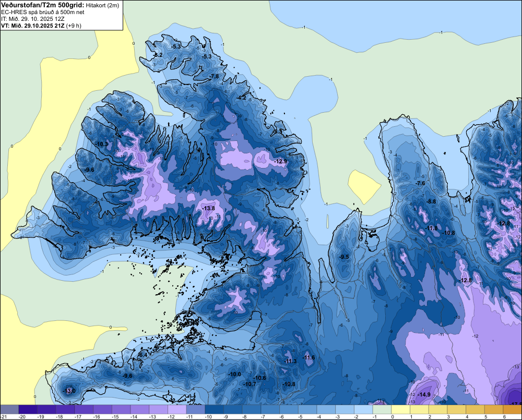Image resolution: width=522 pixels, height=420 pixels.
Task: Click the -10.0 temperature label
Action: [x=234, y=374]
